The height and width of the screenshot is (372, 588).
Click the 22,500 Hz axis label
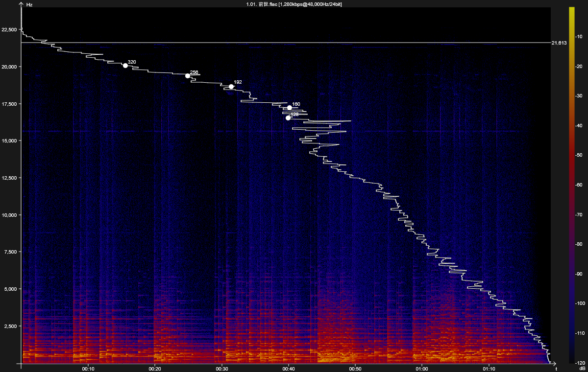[x=9, y=30]
